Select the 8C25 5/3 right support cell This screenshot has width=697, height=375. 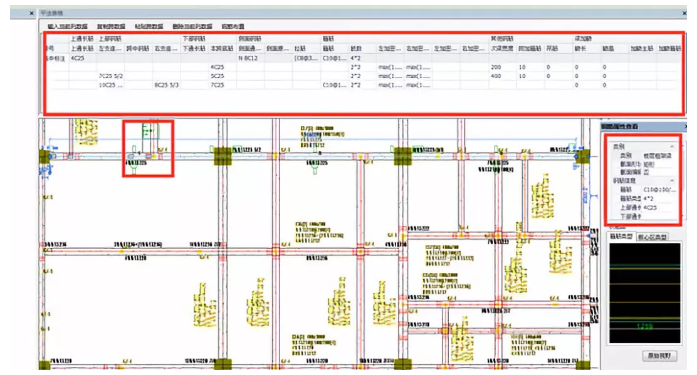[x=166, y=85]
